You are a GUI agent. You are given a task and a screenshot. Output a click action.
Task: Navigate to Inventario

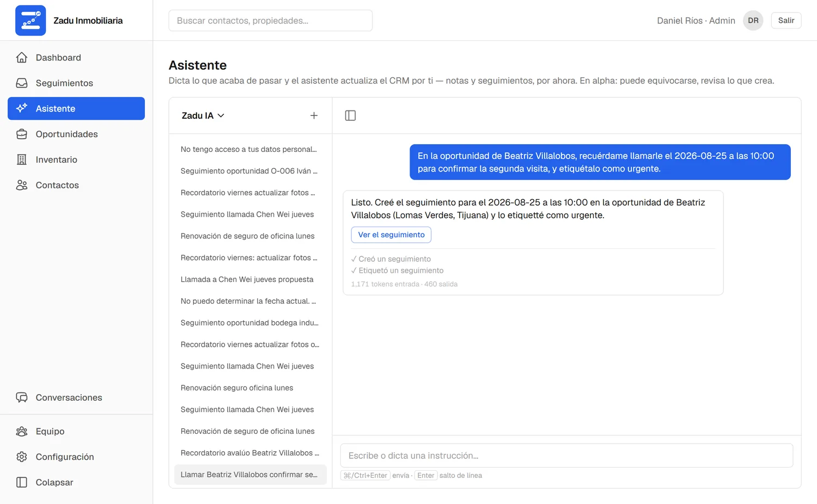tap(76, 159)
